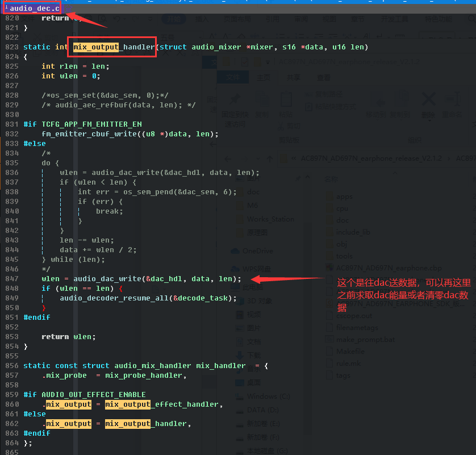
Task: Open the 页面布局 tab in WPS
Action: 237,19
